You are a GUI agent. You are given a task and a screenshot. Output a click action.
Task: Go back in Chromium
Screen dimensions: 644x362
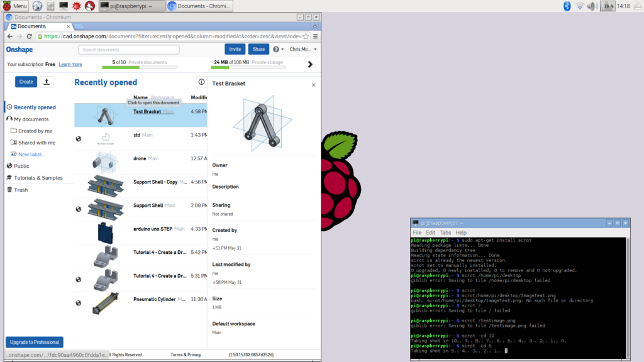click(10, 36)
